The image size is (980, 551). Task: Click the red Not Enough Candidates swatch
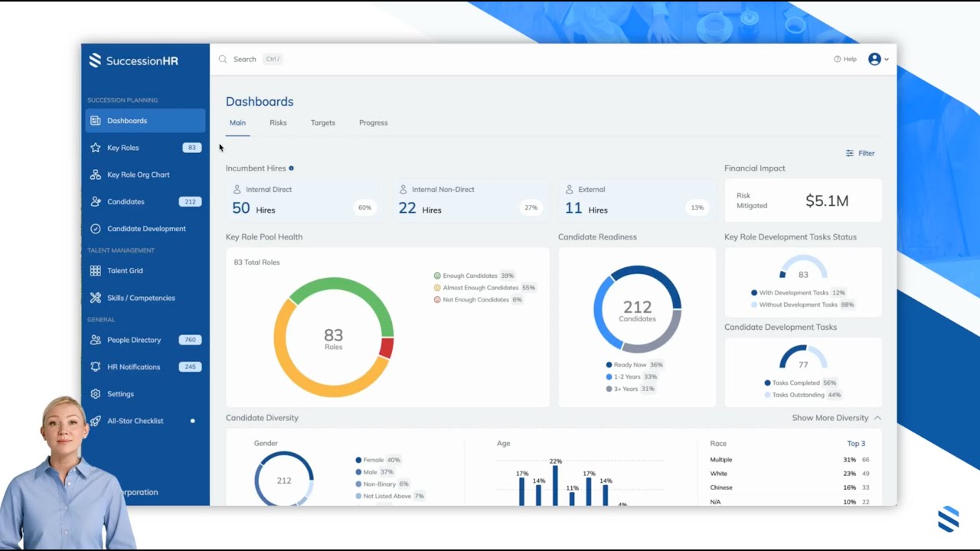point(437,300)
